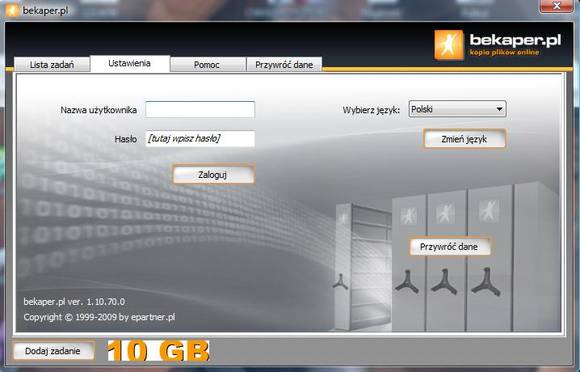Viewport: 580px width, 372px height.
Task: Open the Lista zadań tab
Action: (52, 64)
